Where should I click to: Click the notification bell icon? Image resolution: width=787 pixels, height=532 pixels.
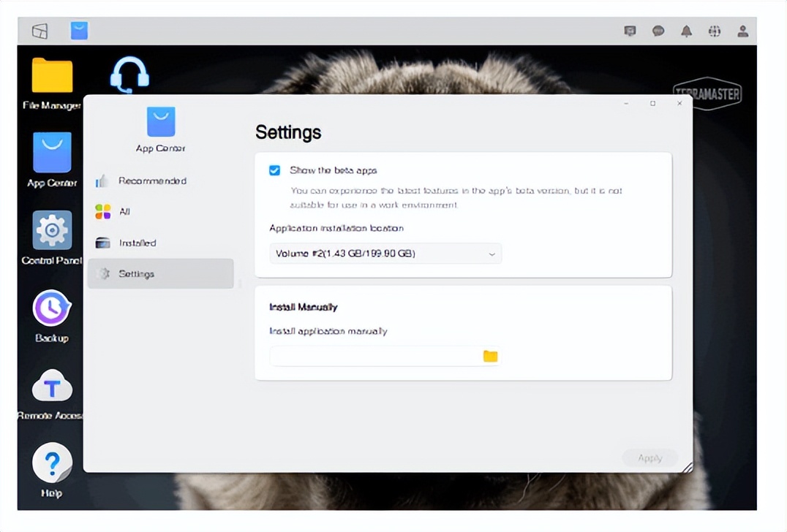[686, 31]
